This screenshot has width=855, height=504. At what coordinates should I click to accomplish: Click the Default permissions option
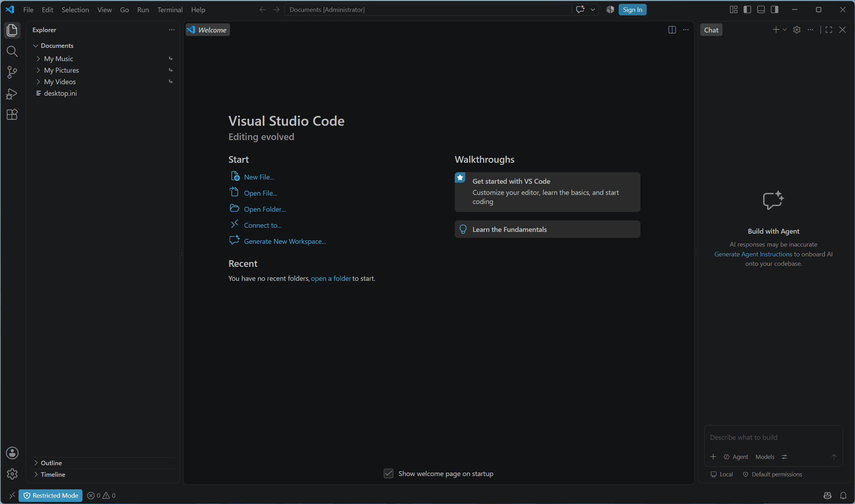pos(772,474)
